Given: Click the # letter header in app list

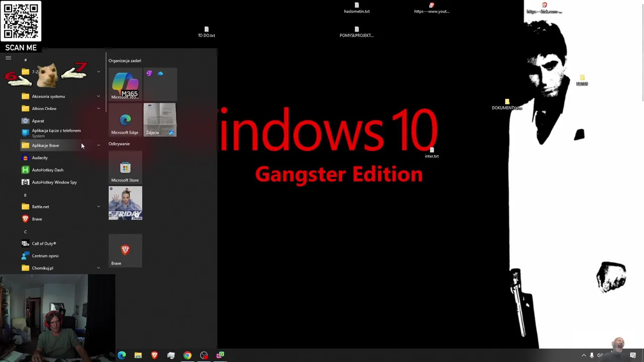Looking at the screenshot, I should click(x=25, y=60).
